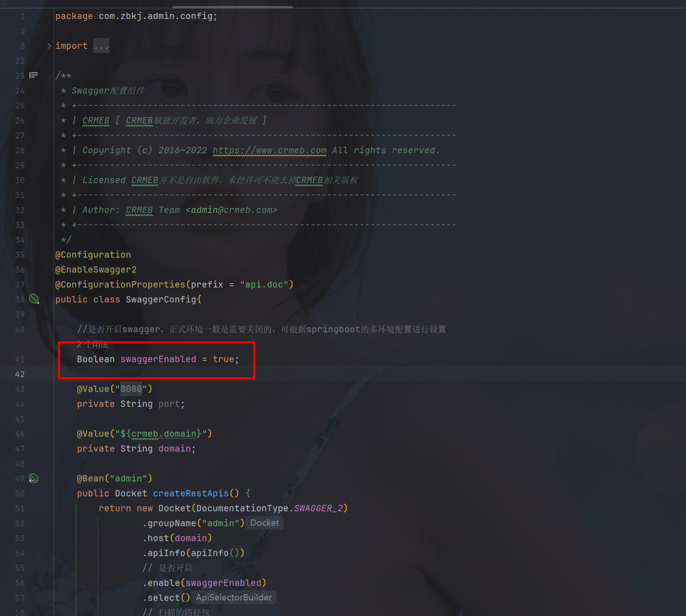
Task: Click the SWAGGER_2 constant on line 51
Action: (x=318, y=508)
